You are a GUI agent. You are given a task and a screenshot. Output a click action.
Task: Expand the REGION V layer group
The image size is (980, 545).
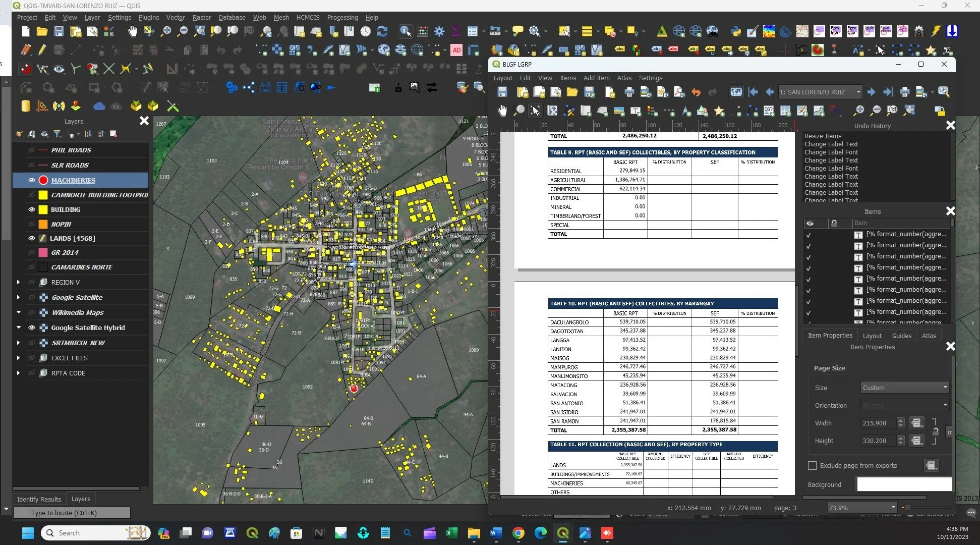tap(18, 282)
